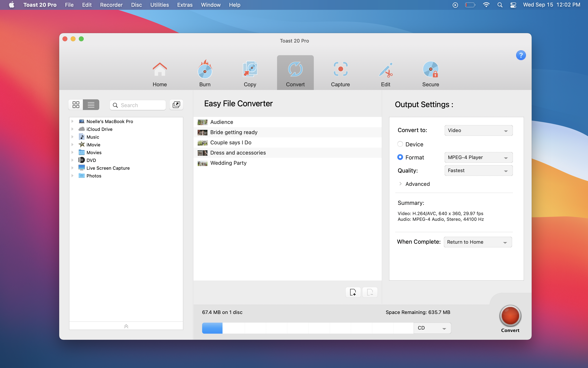Open the Disc menu
This screenshot has width=588, height=368.
coord(137,5)
